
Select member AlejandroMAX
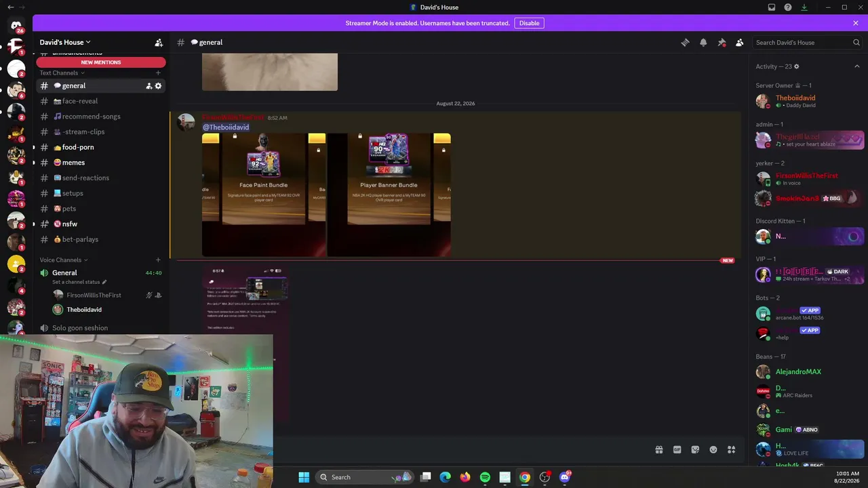(810, 371)
